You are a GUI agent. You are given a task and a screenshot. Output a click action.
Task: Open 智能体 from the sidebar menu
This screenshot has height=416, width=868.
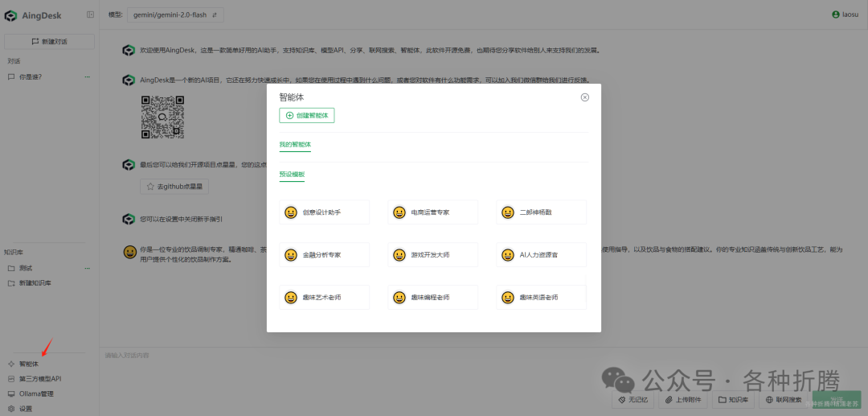[x=29, y=364]
